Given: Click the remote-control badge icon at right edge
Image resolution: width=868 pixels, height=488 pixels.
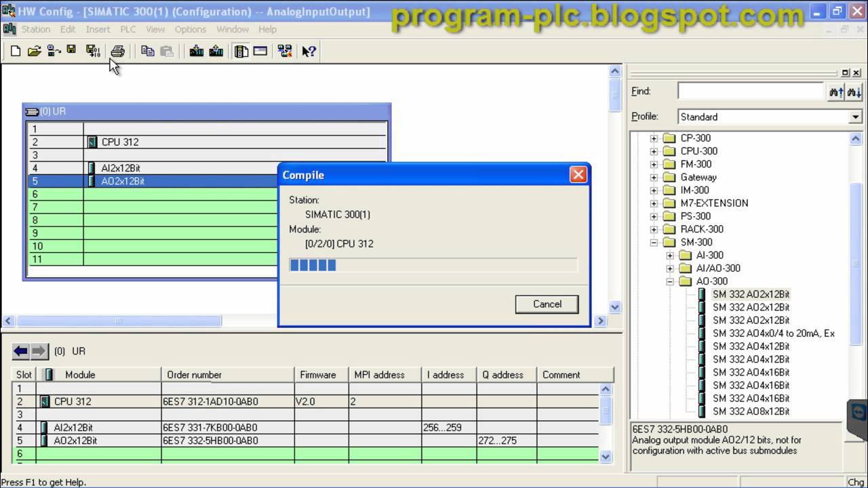Looking at the screenshot, I should (859, 411).
